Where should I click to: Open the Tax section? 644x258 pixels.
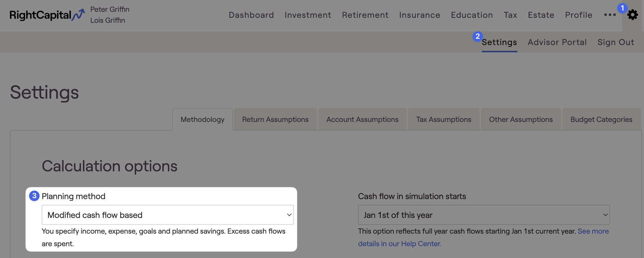[x=510, y=15]
